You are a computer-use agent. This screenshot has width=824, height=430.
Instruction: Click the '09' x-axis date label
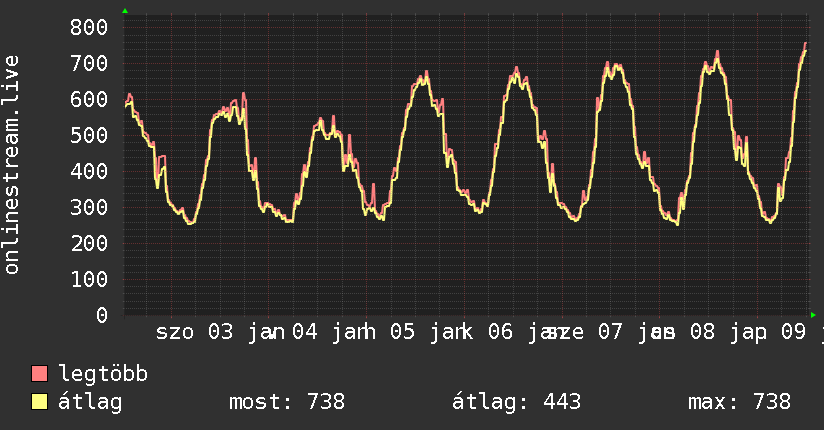tap(794, 332)
